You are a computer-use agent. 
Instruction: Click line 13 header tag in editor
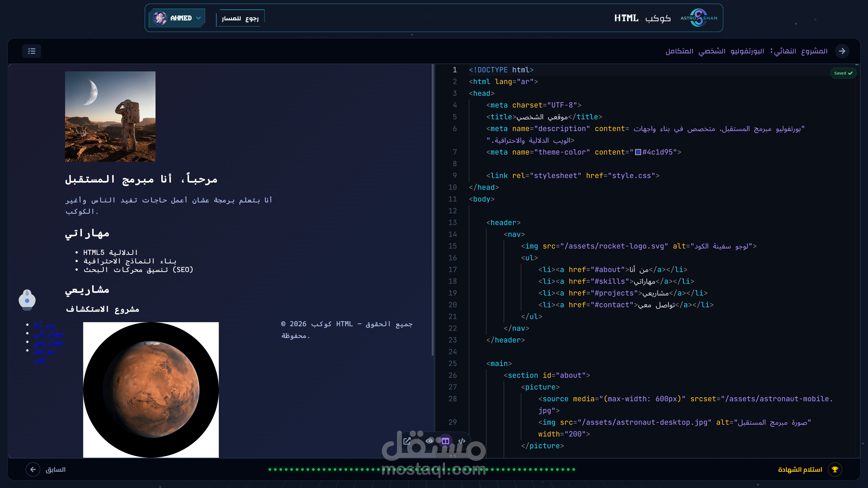503,223
